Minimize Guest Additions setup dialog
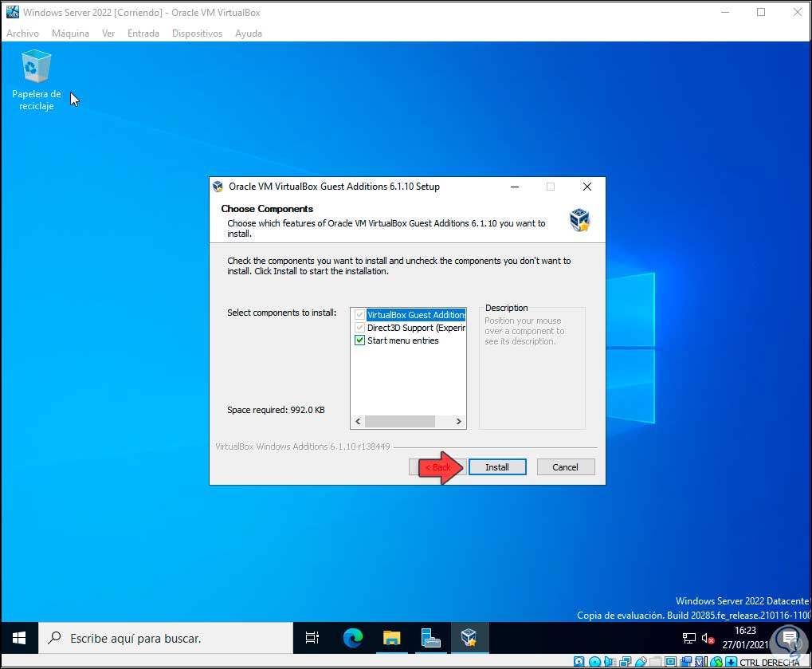This screenshot has width=812, height=669. [515, 187]
